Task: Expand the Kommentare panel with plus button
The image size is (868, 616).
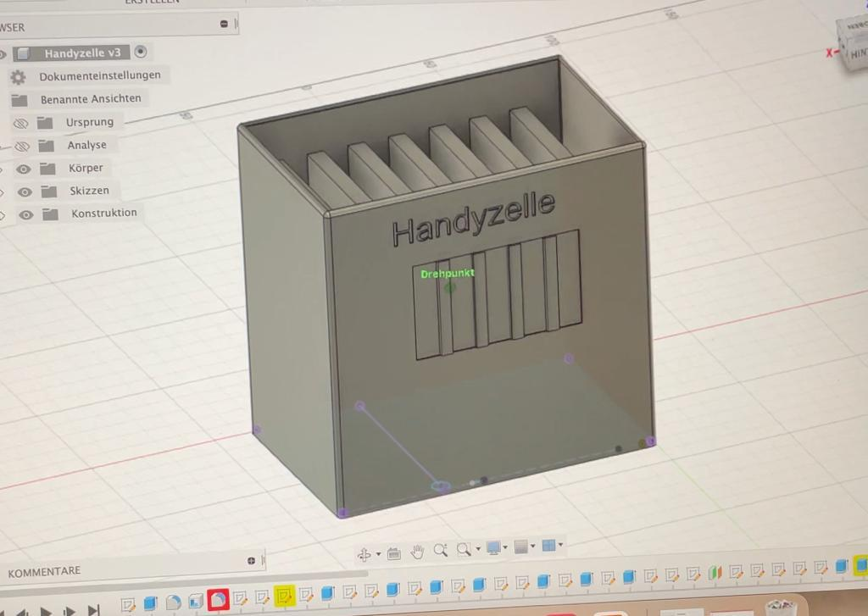Action: (251, 561)
